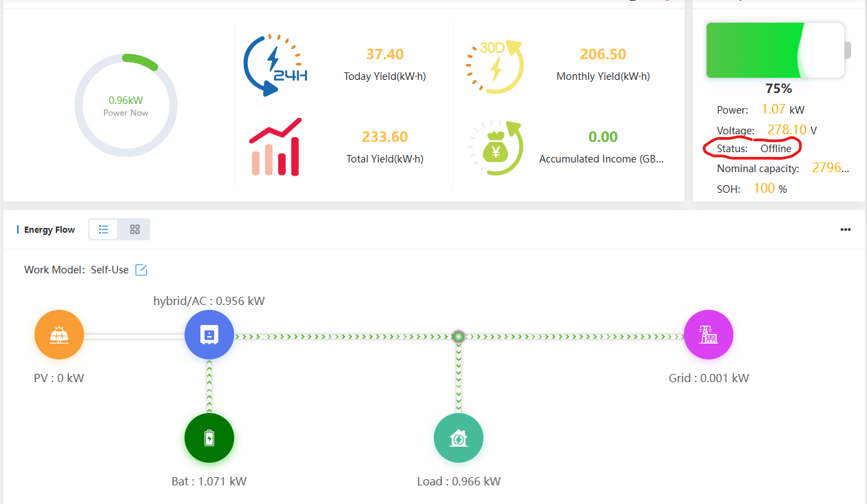The image size is (867, 504).
Task: Click the flow junction node above Load
Action: coord(458,337)
